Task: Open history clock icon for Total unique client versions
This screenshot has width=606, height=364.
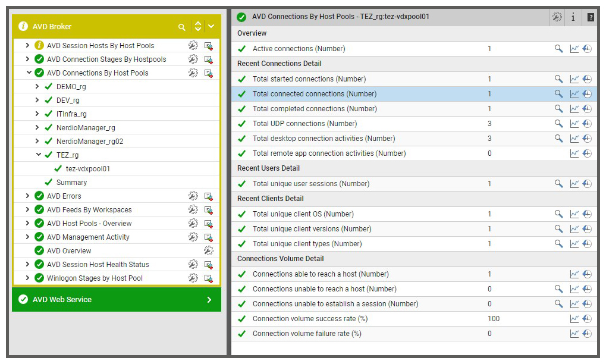Action: coord(587,229)
